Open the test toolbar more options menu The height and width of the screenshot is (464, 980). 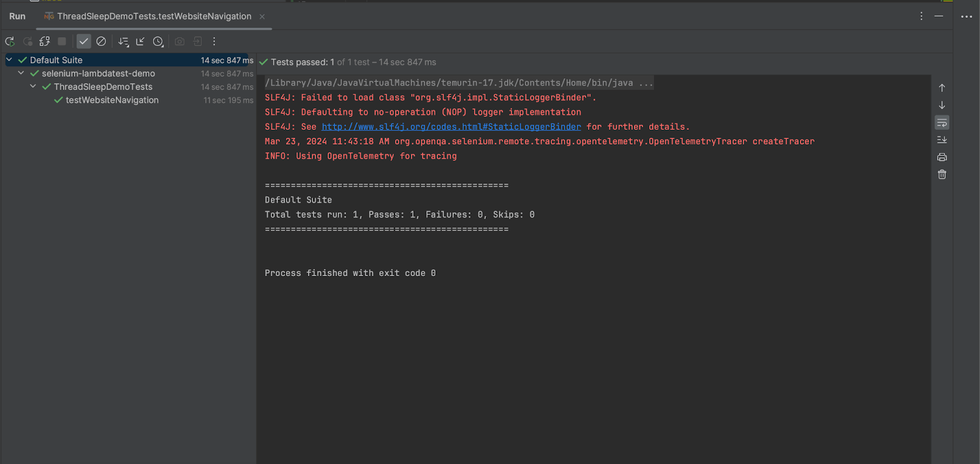[214, 42]
